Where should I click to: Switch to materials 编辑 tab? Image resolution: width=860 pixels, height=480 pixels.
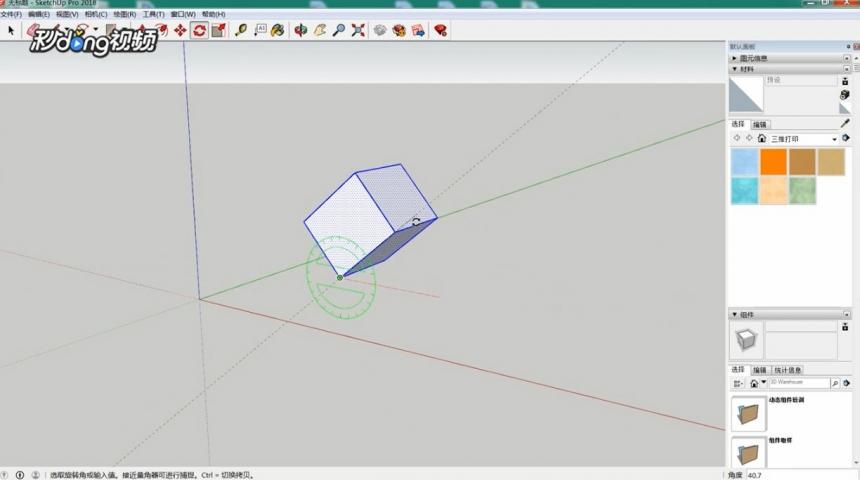click(x=760, y=124)
